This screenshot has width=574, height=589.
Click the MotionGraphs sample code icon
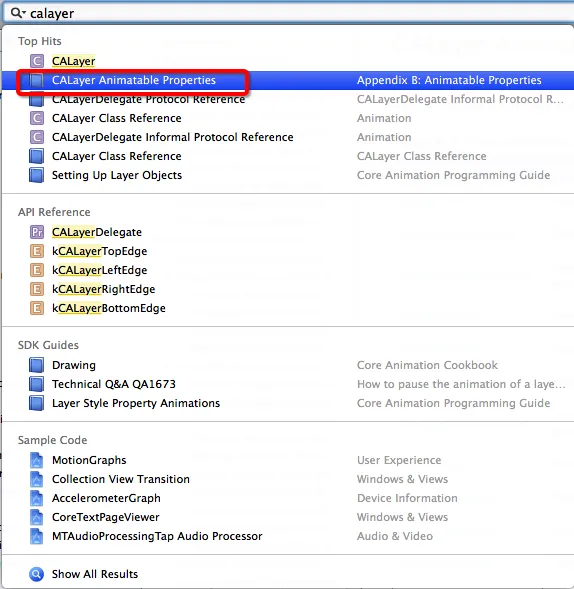tap(36, 460)
